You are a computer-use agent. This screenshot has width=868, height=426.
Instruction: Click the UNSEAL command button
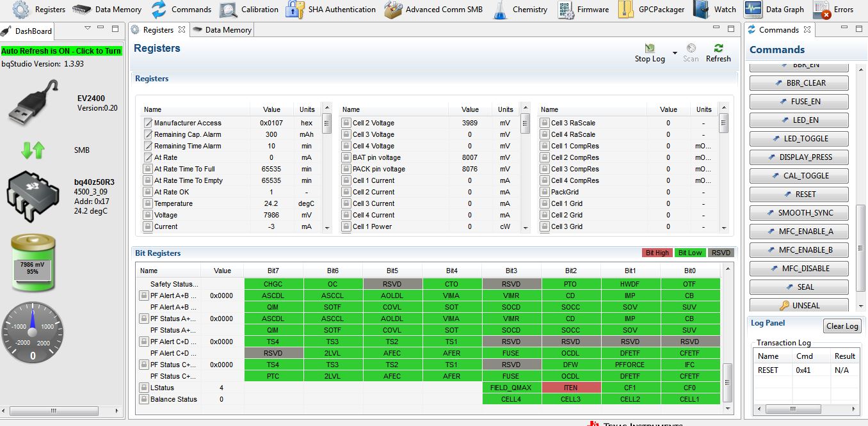tap(800, 306)
